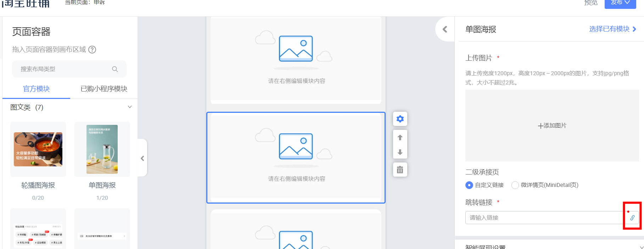The width and height of the screenshot is (644, 249).
Task: Switch to 官方模块 tab
Action: pyautogui.click(x=36, y=89)
